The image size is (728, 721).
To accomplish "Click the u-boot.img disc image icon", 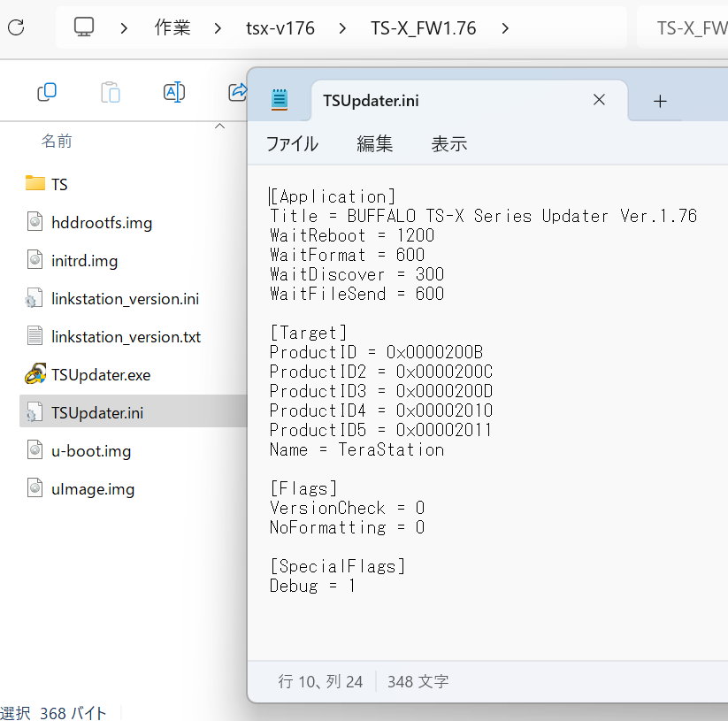I will point(34,450).
